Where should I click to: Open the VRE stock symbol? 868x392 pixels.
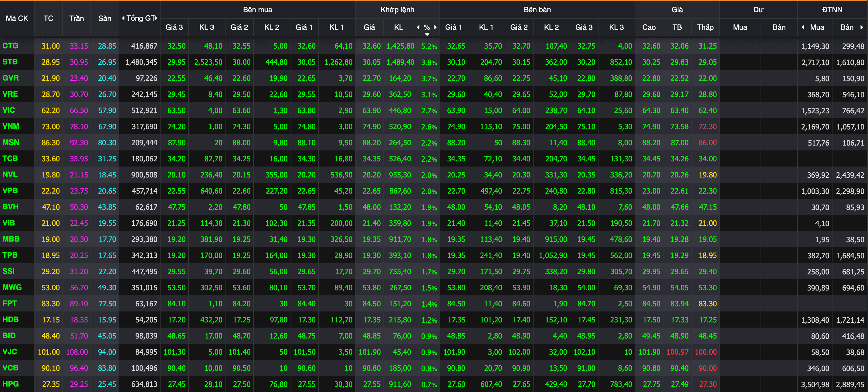[x=10, y=94]
